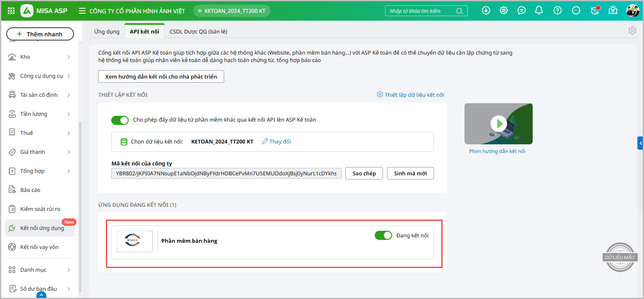Viewport: 644px width, 299px height.
Task: Open the user avatar profile
Action: [633, 11]
